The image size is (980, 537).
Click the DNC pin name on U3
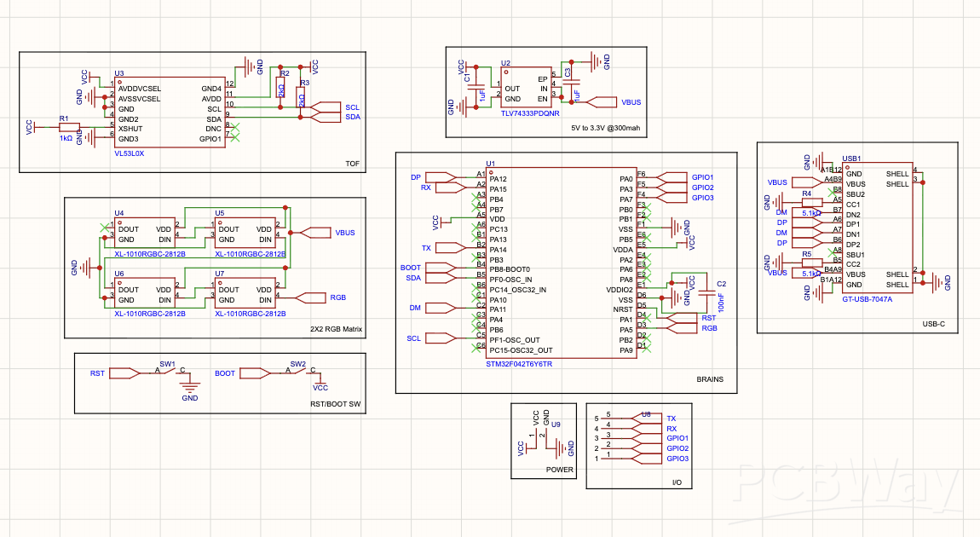point(214,129)
